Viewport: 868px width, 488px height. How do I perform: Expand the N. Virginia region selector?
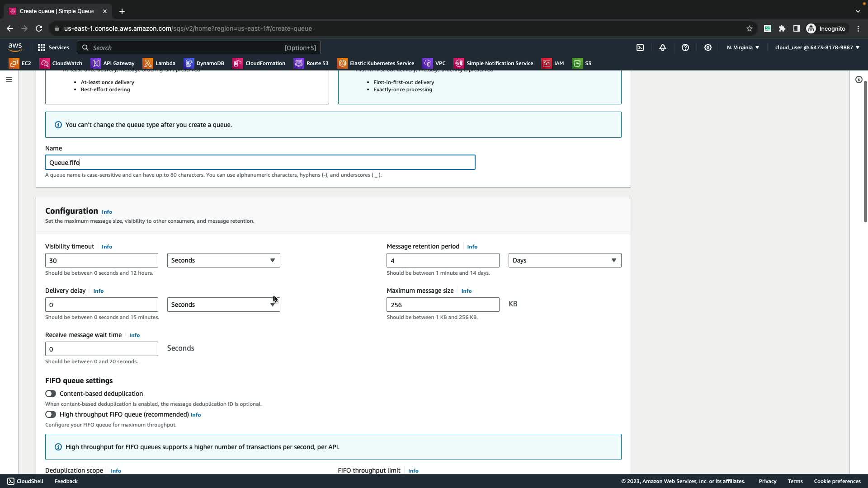743,47
